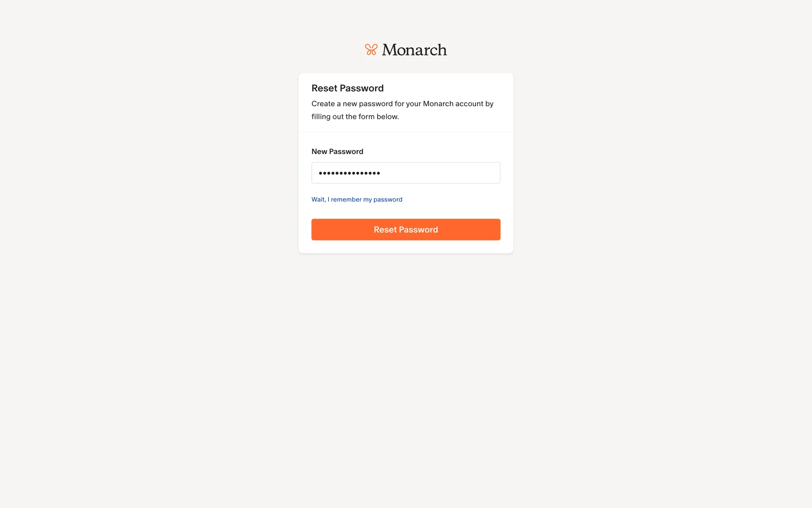Screen dimensions: 812x508
Task: Click the word "remember" in the blue link
Action: pos(346,199)
